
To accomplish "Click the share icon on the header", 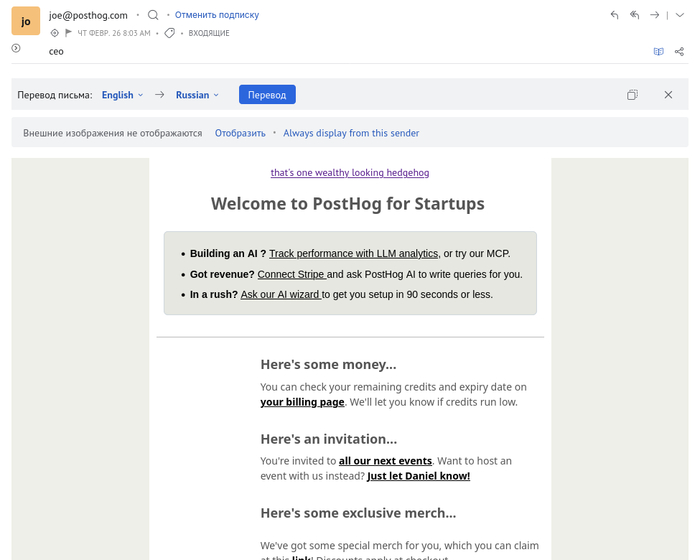I will click(679, 52).
